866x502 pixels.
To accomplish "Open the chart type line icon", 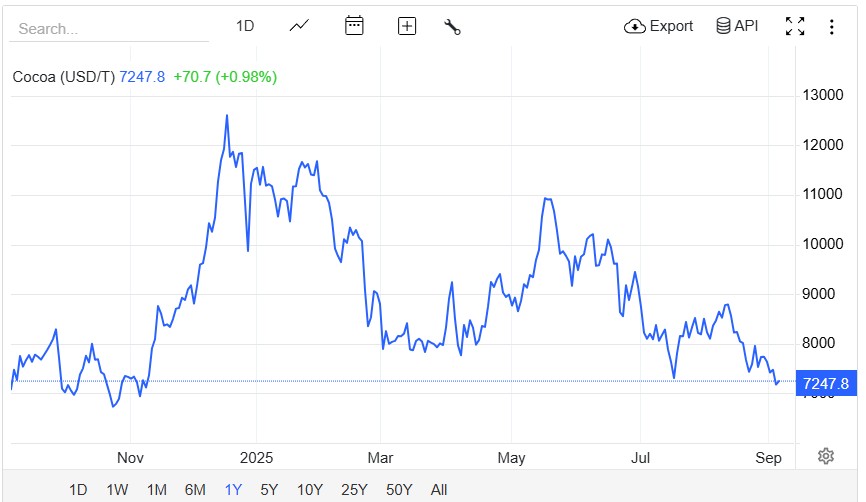I will click(299, 26).
